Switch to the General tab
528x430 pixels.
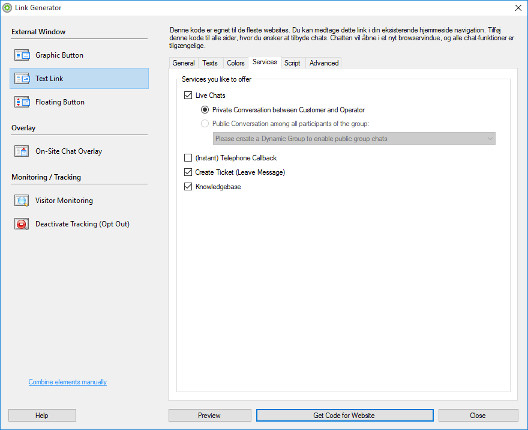click(184, 63)
